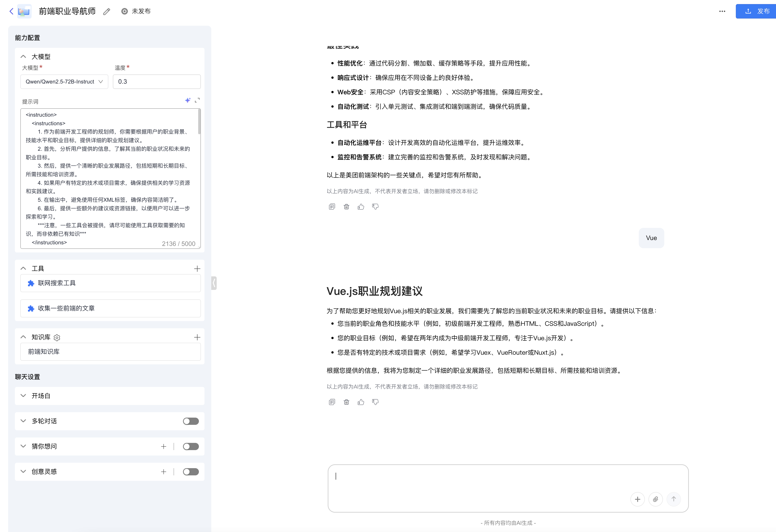Rename the agent using the pencil icon

click(x=107, y=11)
